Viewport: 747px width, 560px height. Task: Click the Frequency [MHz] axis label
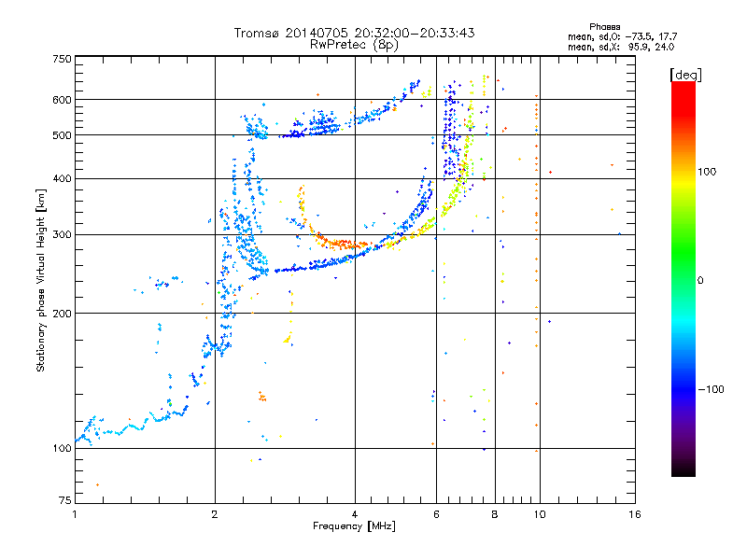354,526
